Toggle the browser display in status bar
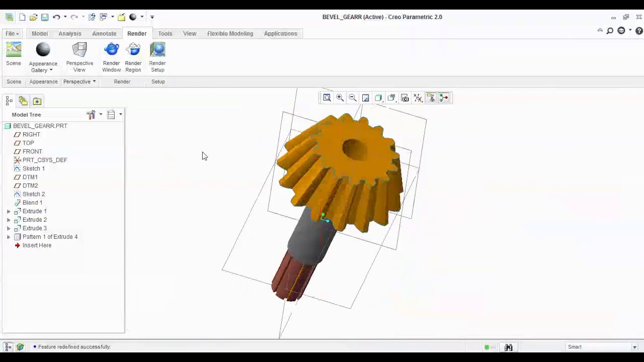Image resolution: width=644 pixels, height=362 pixels. [x=20, y=347]
